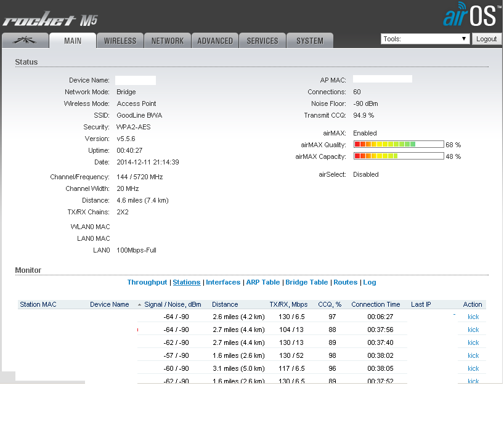Screen dimensions: 504x425
Task: Open the ARP Table link
Action: [x=263, y=282]
